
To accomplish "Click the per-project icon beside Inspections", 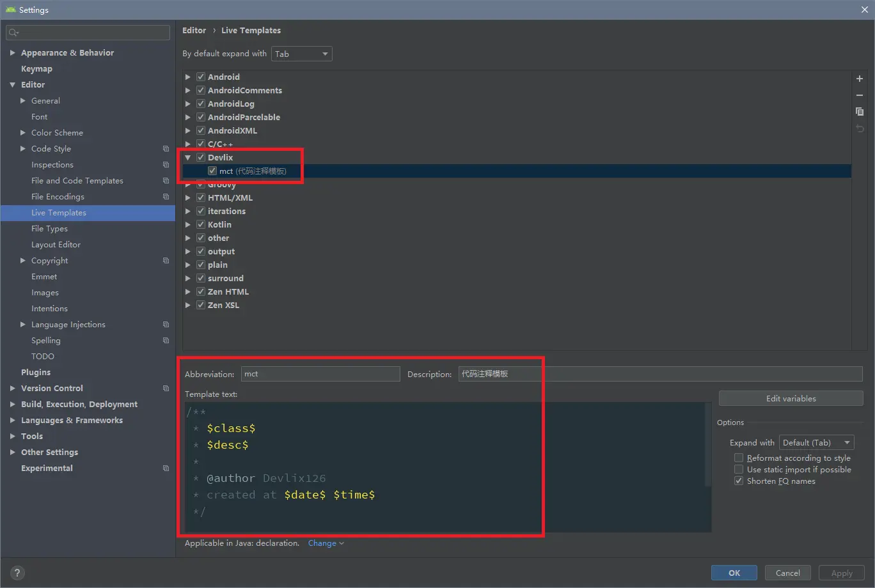I will pos(166,165).
